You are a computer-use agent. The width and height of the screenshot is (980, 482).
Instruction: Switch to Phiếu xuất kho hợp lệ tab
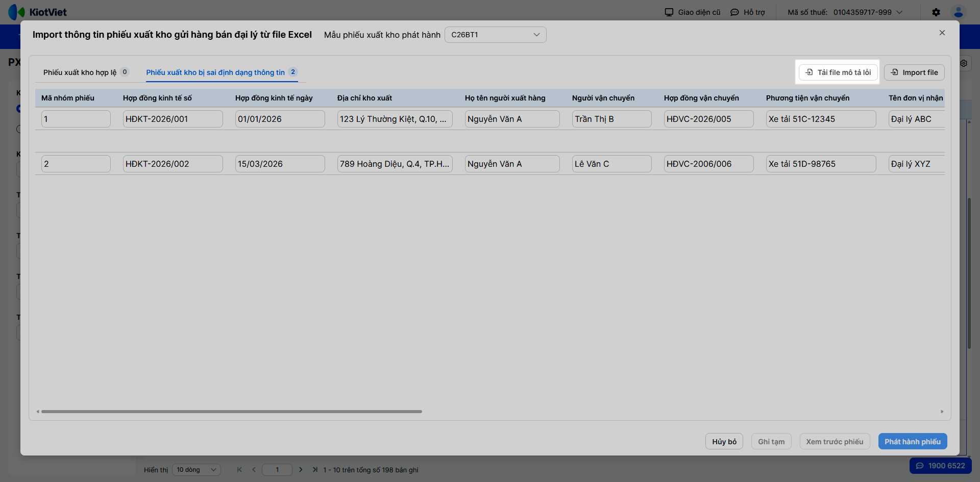[x=86, y=72]
